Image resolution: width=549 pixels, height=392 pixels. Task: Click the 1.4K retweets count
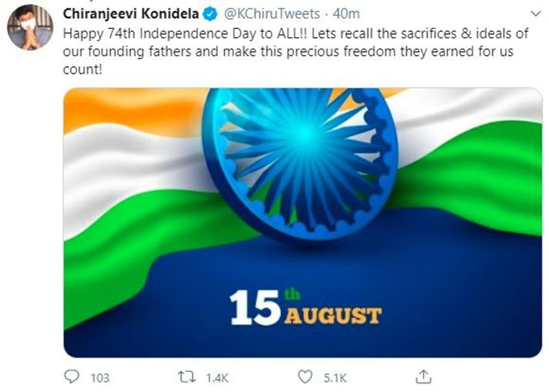pyautogui.click(x=217, y=378)
